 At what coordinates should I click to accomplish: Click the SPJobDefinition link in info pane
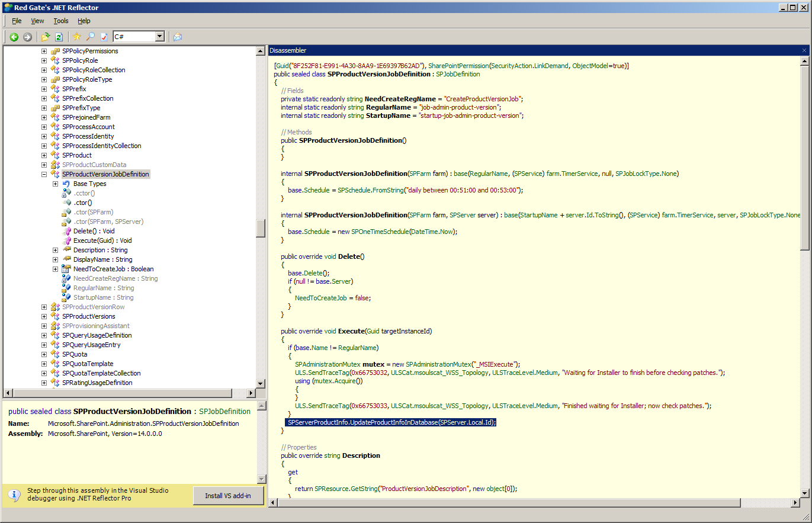224,411
